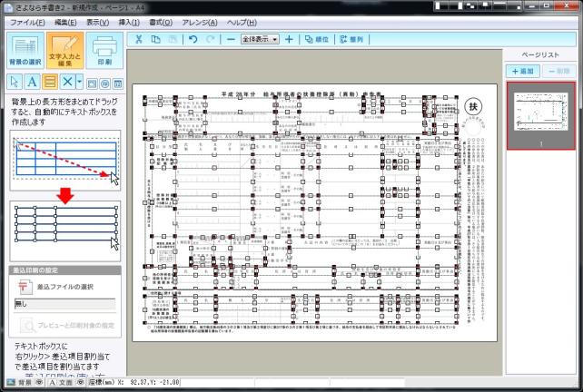Screen dimensions: 583x392
Task: Click the ページリスト panel heading
Action: click(x=540, y=55)
